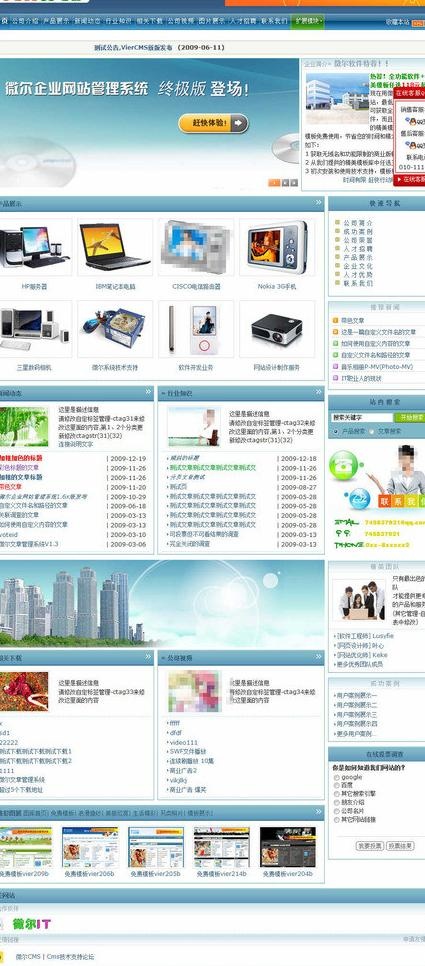425x966 pixels.
Task: Focus the 搜索关键字 search input
Action: pos(362,417)
